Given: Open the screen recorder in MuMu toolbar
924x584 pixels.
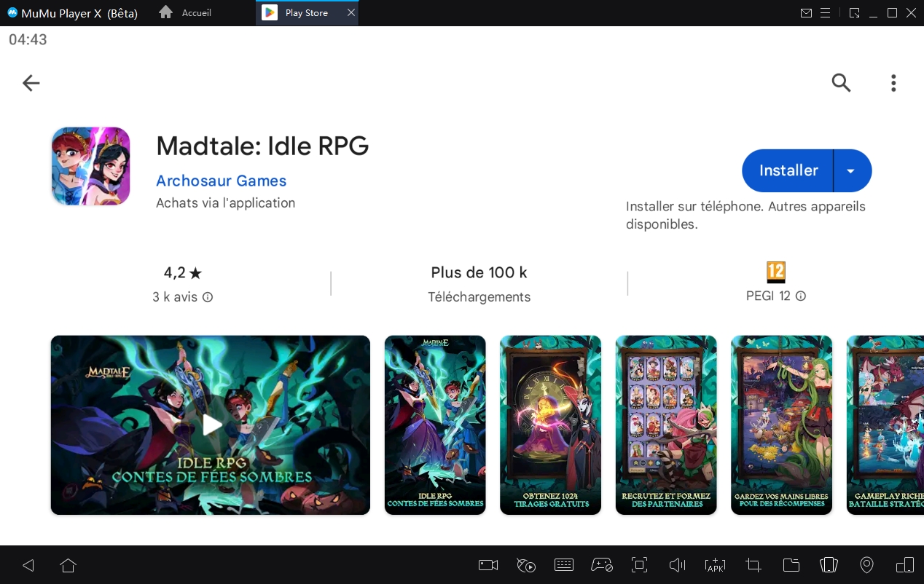Looking at the screenshot, I should click(x=488, y=565).
